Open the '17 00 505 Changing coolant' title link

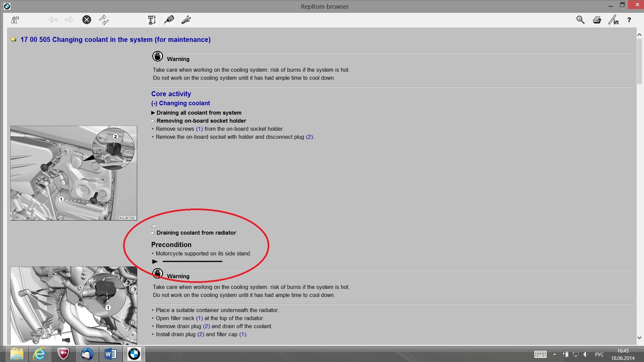tap(115, 40)
